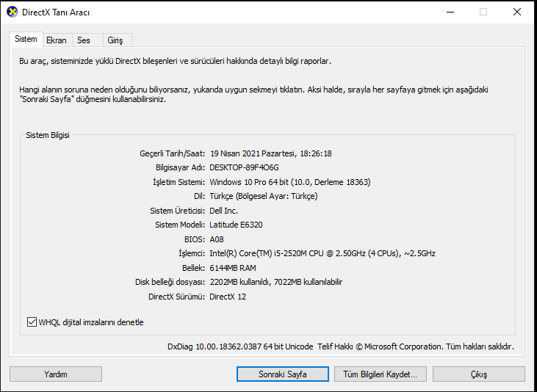537x392 pixels.
Task: Click the Sistem Üreticisi label
Action: pyautogui.click(x=177, y=211)
